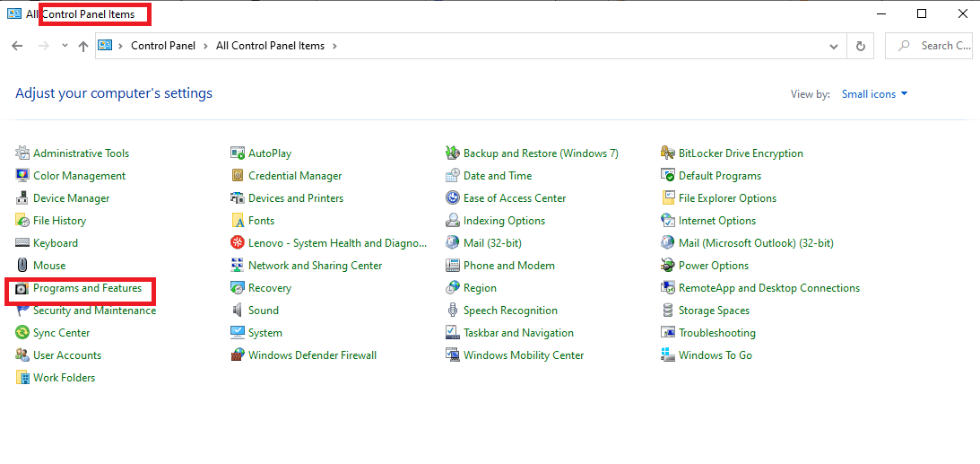Click the User Accounts icon
980x464 pixels.
[x=22, y=355]
